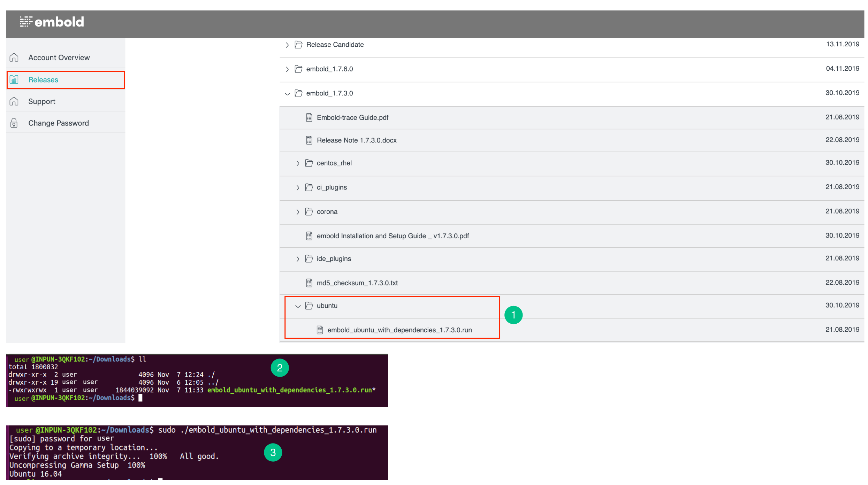This screenshot has height=485, width=868.
Task: Select the centos_rhel folder name
Action: [334, 163]
